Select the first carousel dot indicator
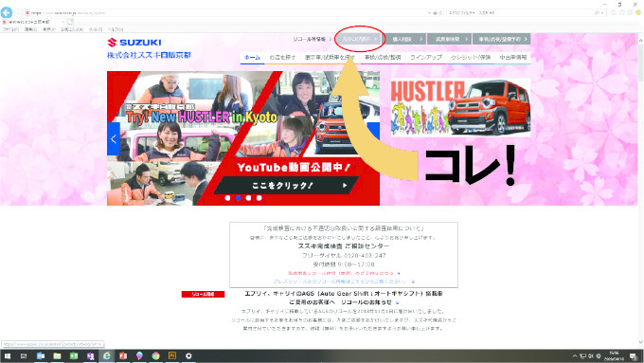 pos(227,198)
